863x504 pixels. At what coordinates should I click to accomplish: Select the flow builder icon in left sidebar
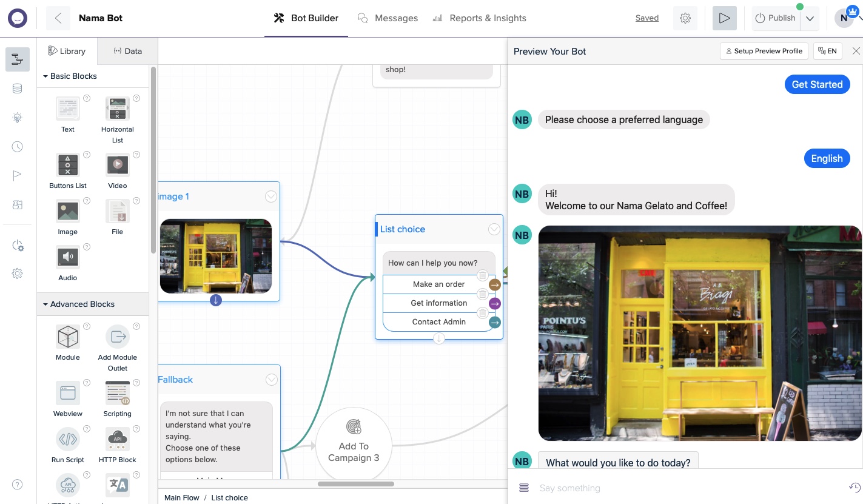point(18,59)
